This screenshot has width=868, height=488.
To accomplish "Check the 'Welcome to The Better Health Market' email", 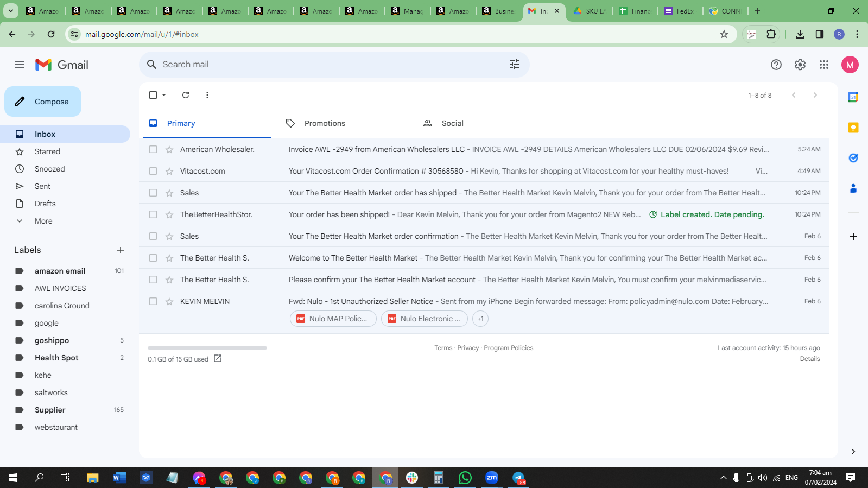I will point(153,258).
